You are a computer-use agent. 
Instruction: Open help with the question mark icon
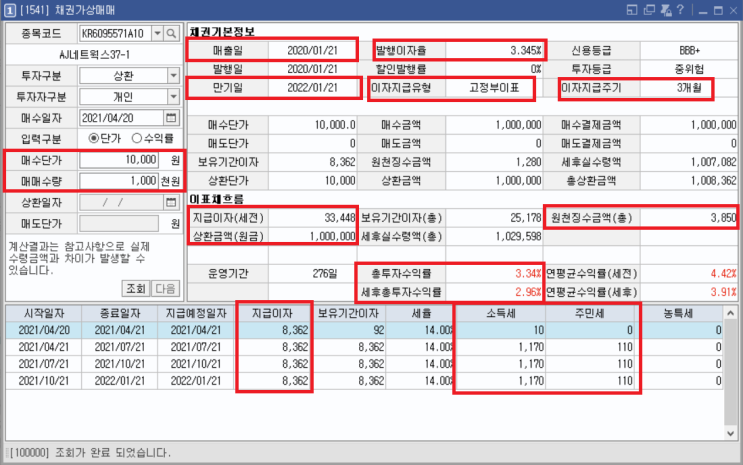tap(680, 9)
